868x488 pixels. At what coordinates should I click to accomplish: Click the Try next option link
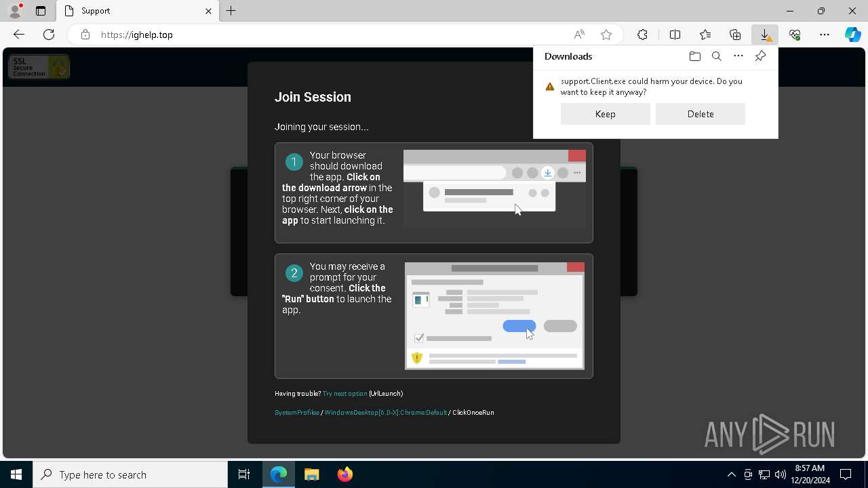pyautogui.click(x=344, y=394)
